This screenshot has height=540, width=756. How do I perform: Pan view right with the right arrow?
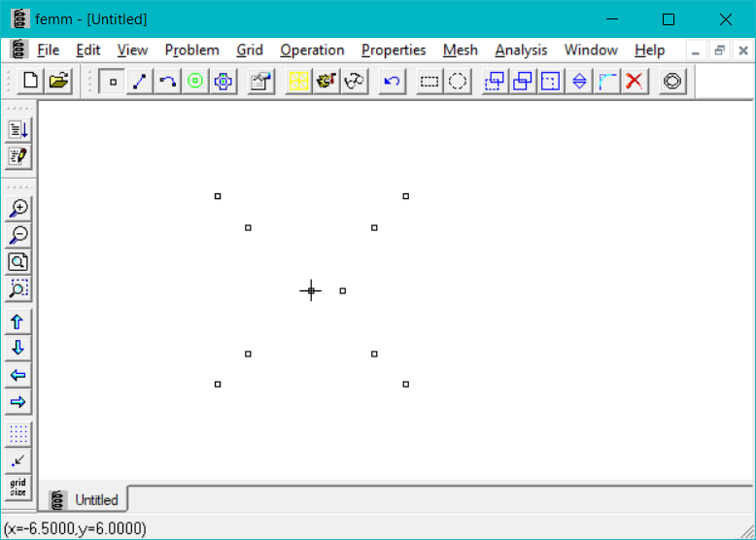18,402
